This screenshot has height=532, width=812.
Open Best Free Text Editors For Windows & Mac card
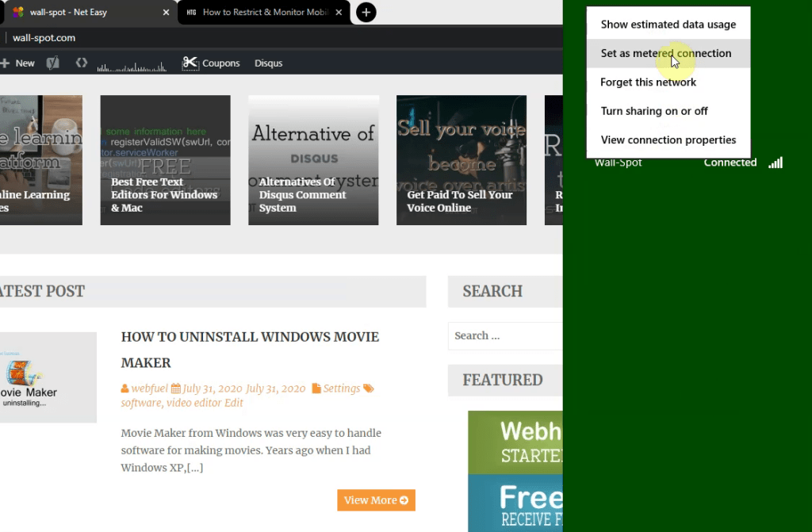pos(165,160)
